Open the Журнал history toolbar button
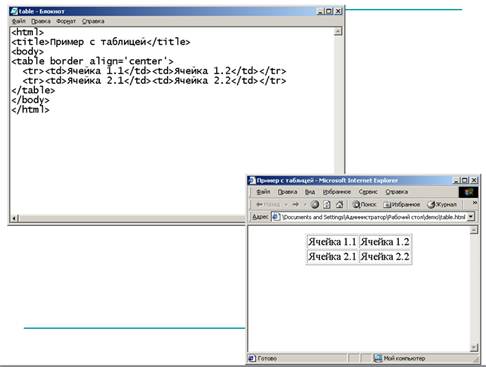This screenshot has width=486, height=367. [442, 204]
